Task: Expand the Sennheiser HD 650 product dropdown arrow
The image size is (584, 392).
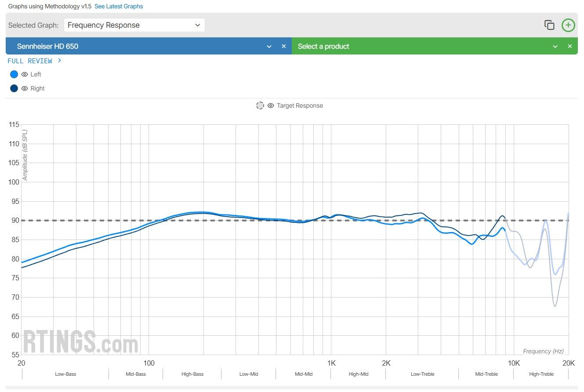Action: (269, 46)
